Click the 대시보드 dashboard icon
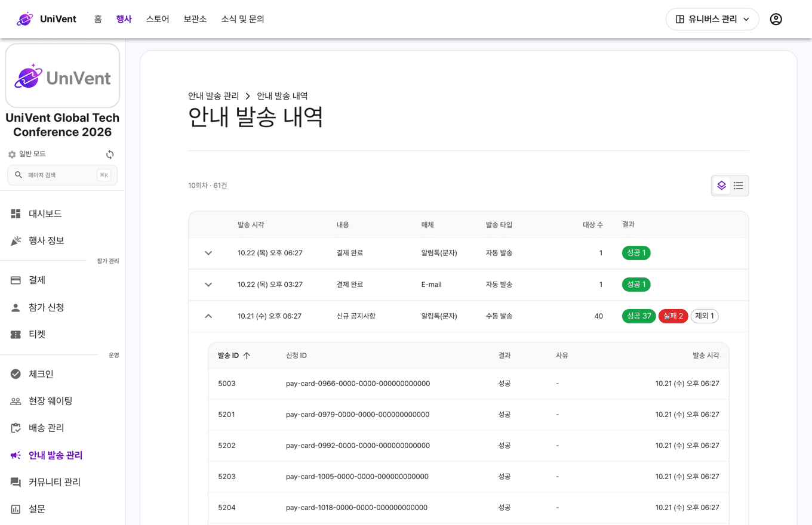This screenshot has height=525, width=812. click(16, 214)
